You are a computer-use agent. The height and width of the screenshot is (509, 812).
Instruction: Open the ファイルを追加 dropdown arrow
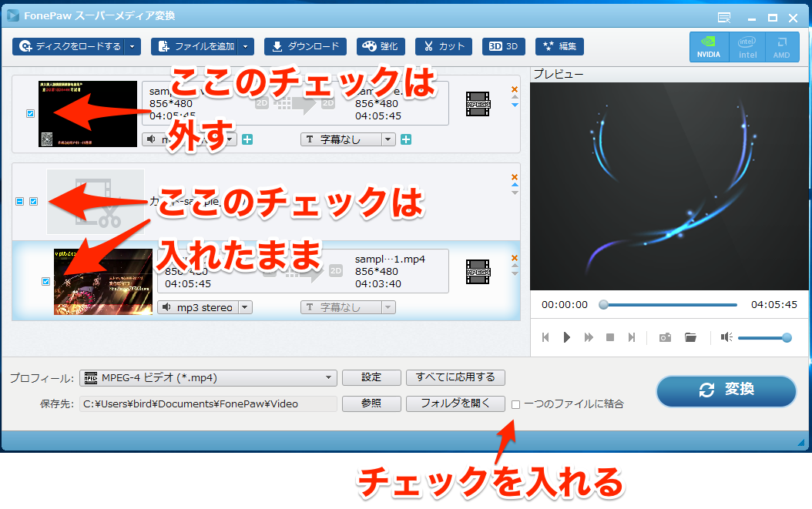[246, 47]
